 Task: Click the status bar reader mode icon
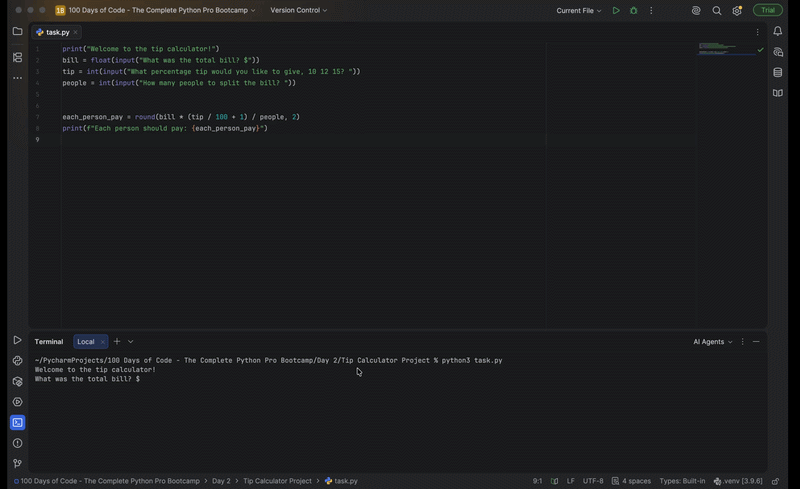pyautogui.click(x=555, y=481)
